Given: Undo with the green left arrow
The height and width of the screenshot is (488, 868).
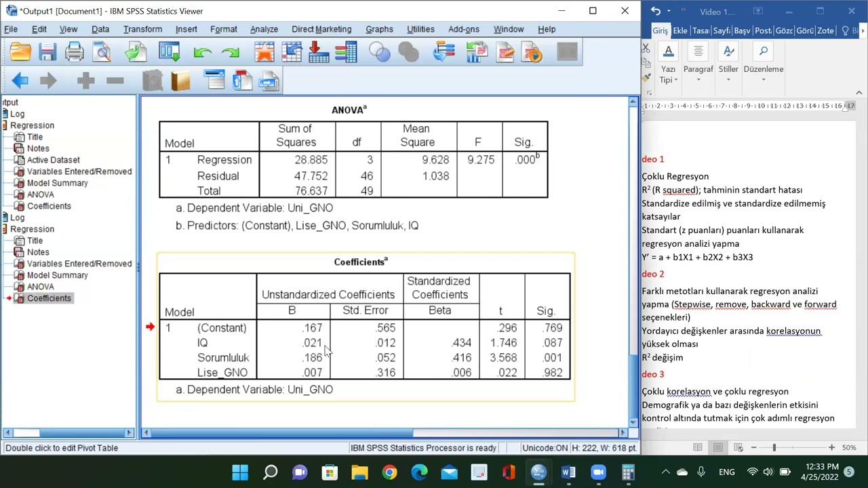Looking at the screenshot, I should click(202, 52).
